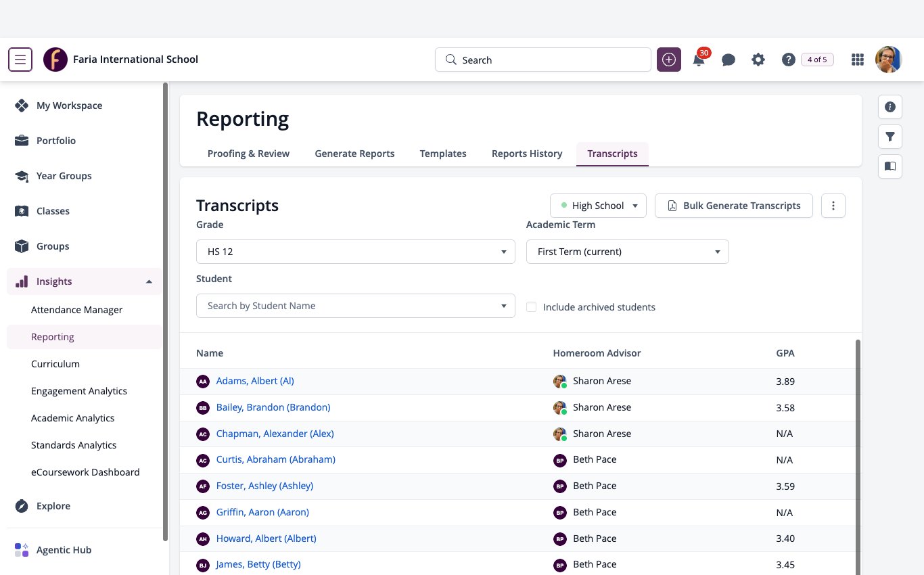The image size is (924, 575).
Task: Click the Faria school logo
Action: coord(55,60)
